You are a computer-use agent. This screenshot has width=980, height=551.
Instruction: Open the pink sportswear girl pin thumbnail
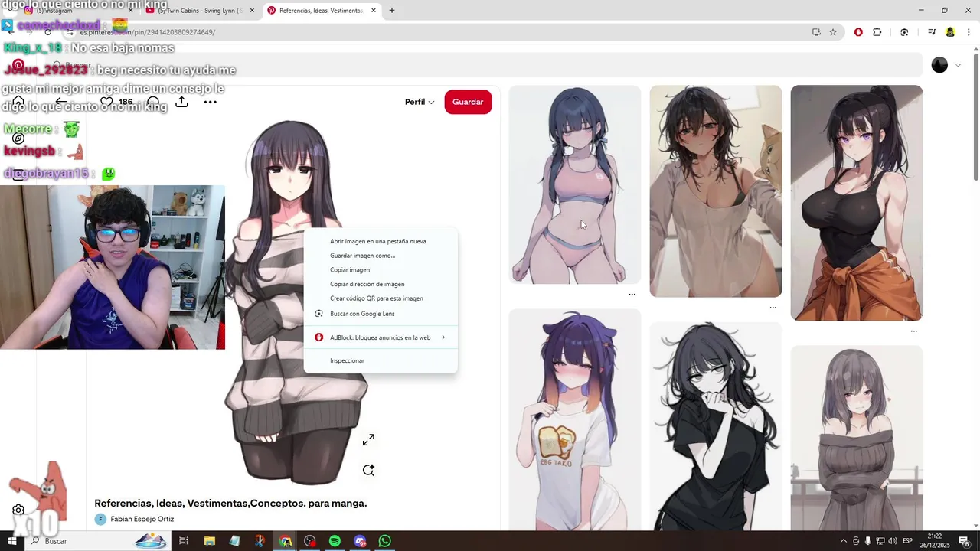pyautogui.click(x=575, y=184)
